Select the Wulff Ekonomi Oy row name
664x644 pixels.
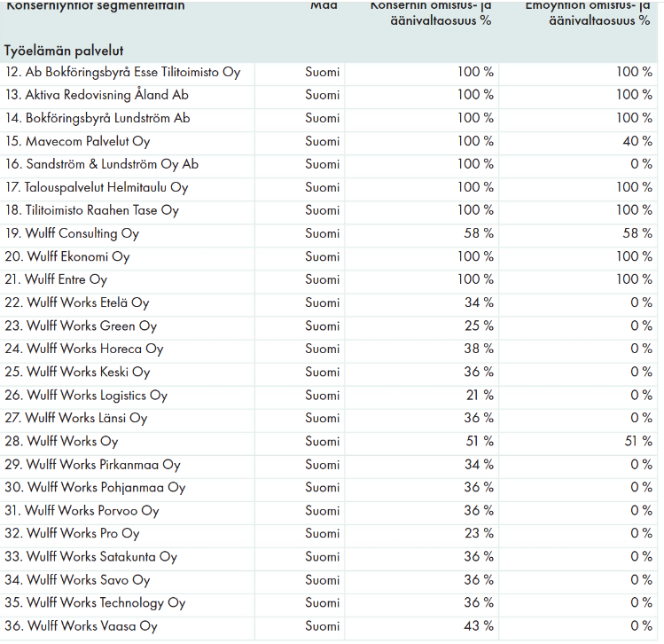(67, 256)
